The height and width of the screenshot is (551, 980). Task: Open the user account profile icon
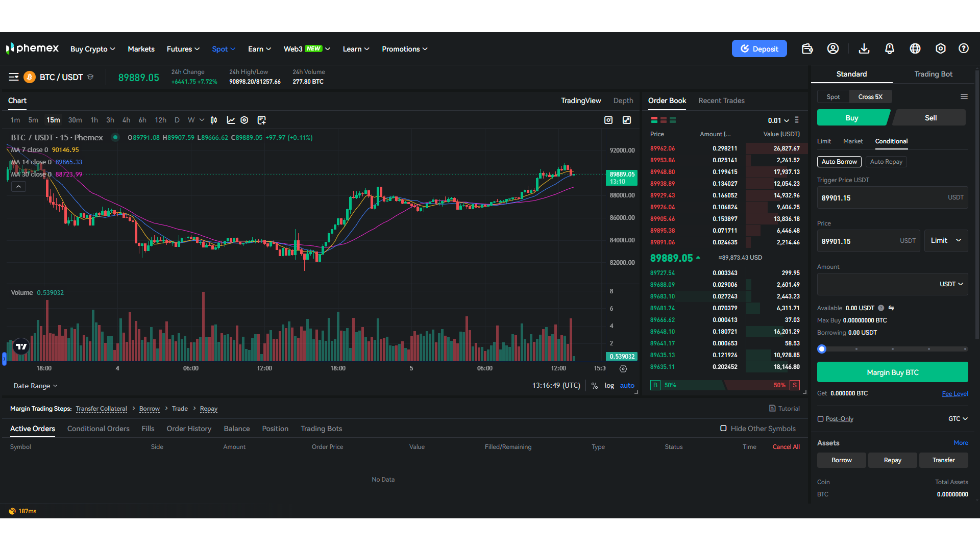[833, 48]
